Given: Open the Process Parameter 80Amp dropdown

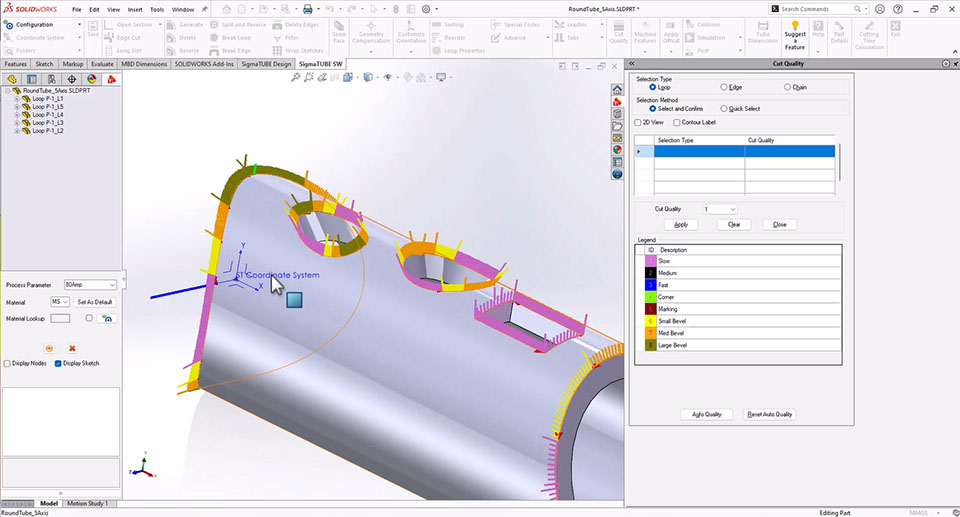Looking at the screenshot, I should pos(90,285).
